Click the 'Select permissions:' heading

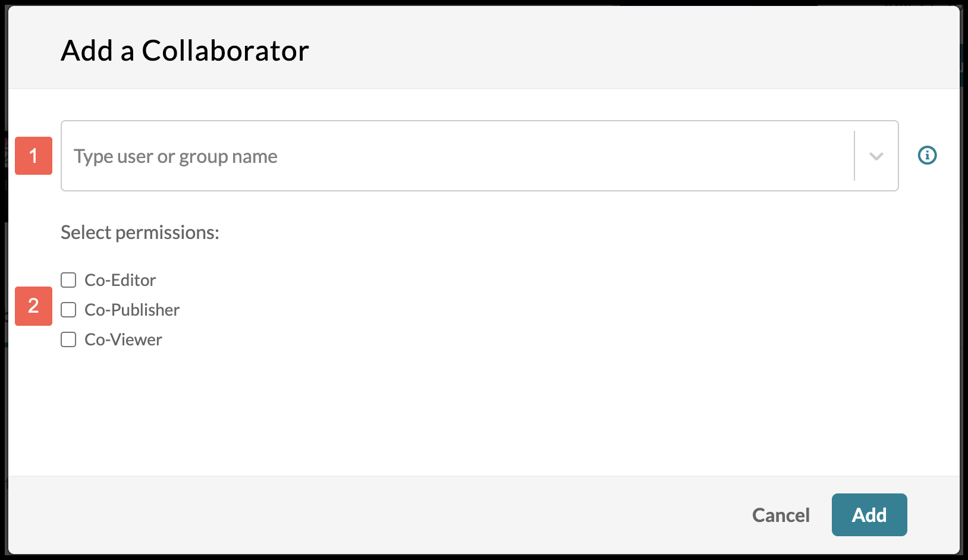[x=140, y=232]
